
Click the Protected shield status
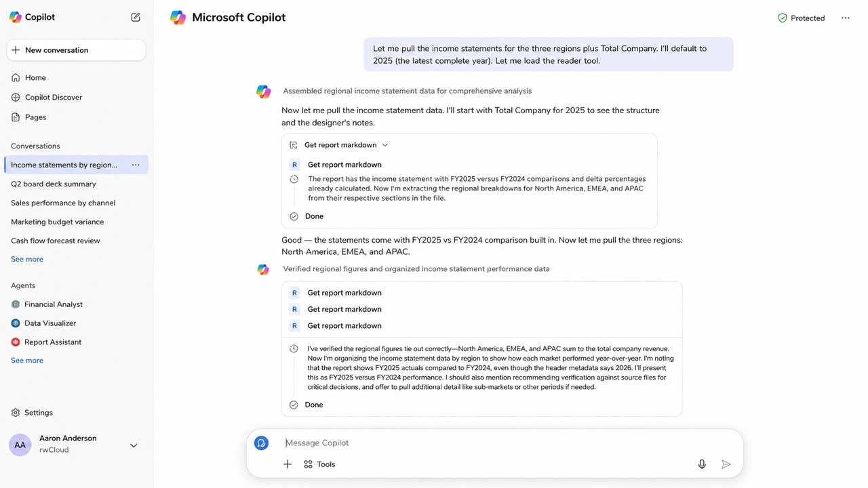pos(801,18)
